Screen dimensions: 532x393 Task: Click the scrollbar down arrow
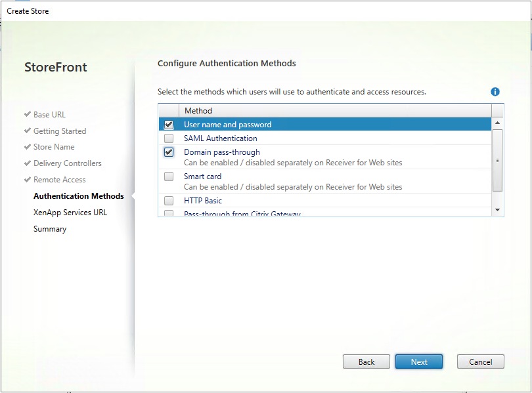point(498,211)
